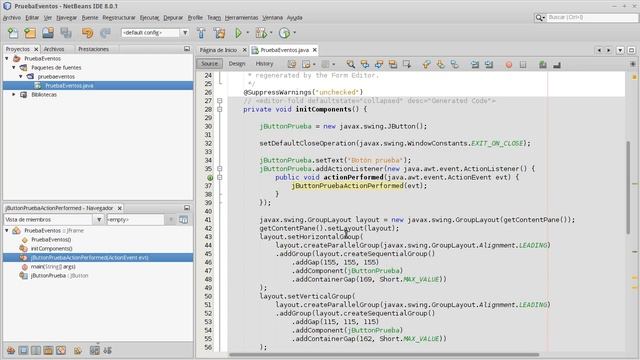Collapse the pruebaeventos package node
Viewport: 640px width, 360px height.
coord(21,77)
